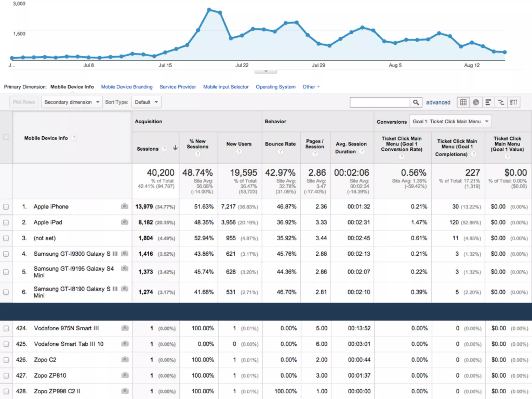
Task: Select the Zopo C2 row checkbox
Action: (x=6, y=360)
